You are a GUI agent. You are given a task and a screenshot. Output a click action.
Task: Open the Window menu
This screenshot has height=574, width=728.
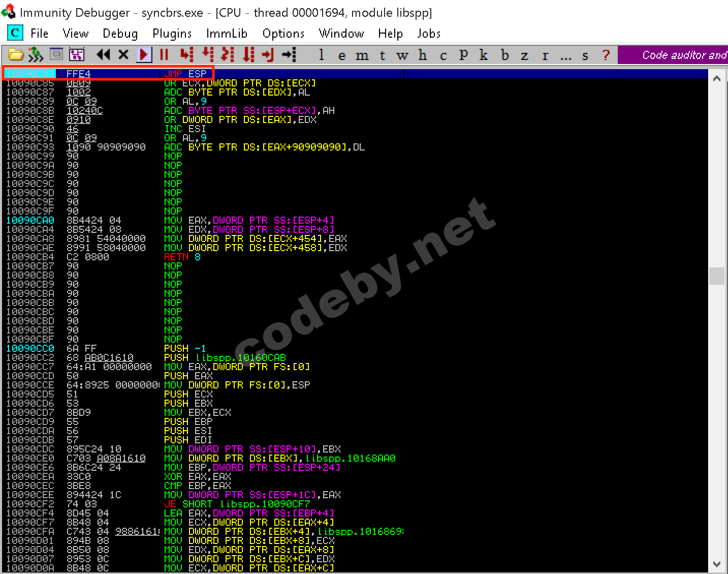pos(341,34)
